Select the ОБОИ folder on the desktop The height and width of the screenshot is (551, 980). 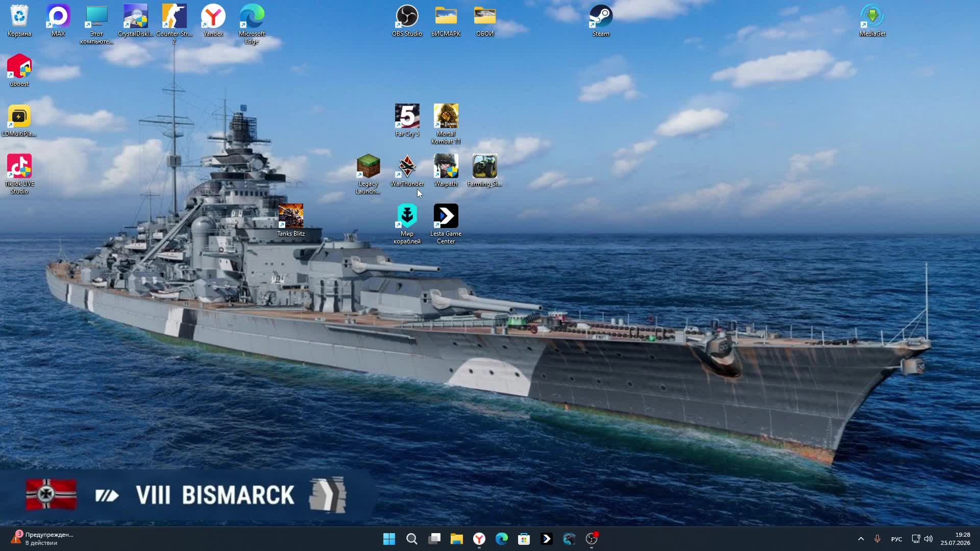[x=485, y=21]
